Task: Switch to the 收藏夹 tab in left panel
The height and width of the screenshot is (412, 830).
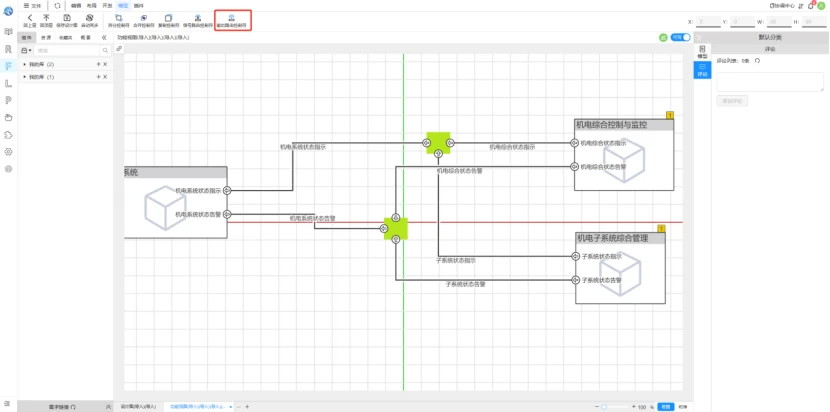Action: coord(66,38)
